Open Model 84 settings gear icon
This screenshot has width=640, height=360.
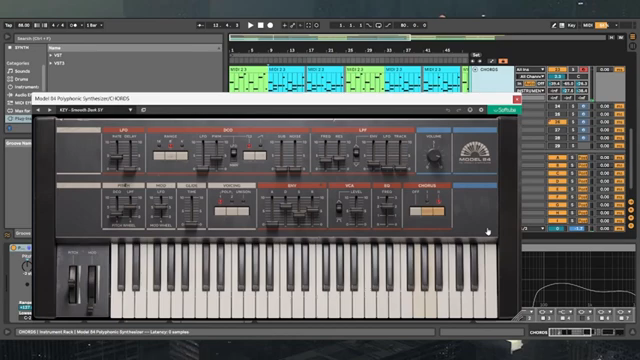point(481,110)
